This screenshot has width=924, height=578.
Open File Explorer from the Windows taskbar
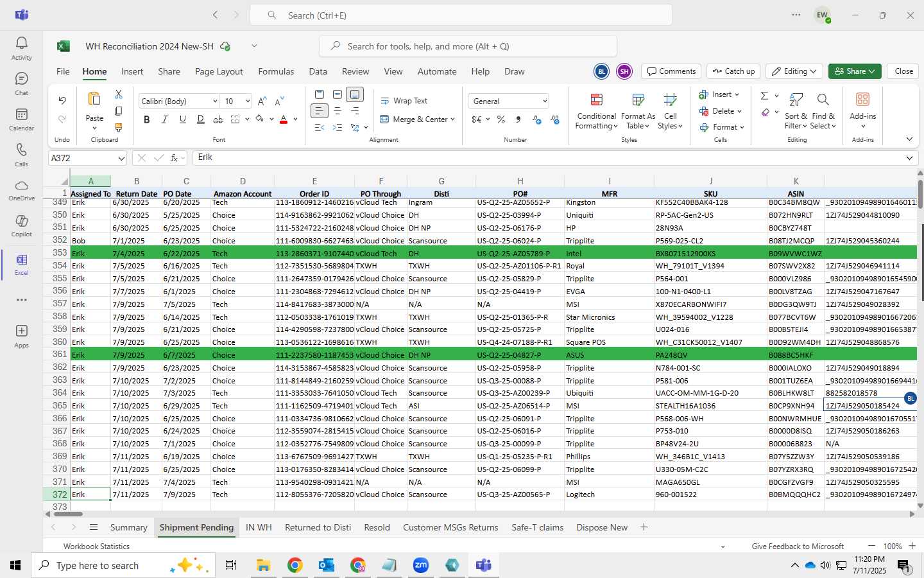click(263, 565)
